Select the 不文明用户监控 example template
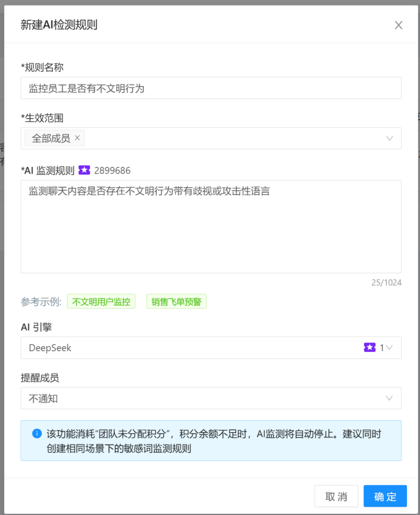420x515 pixels. coord(101,301)
